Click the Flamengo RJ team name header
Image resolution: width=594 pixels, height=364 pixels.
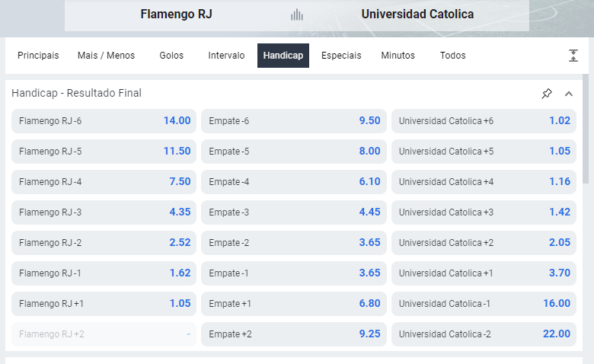pyautogui.click(x=176, y=14)
